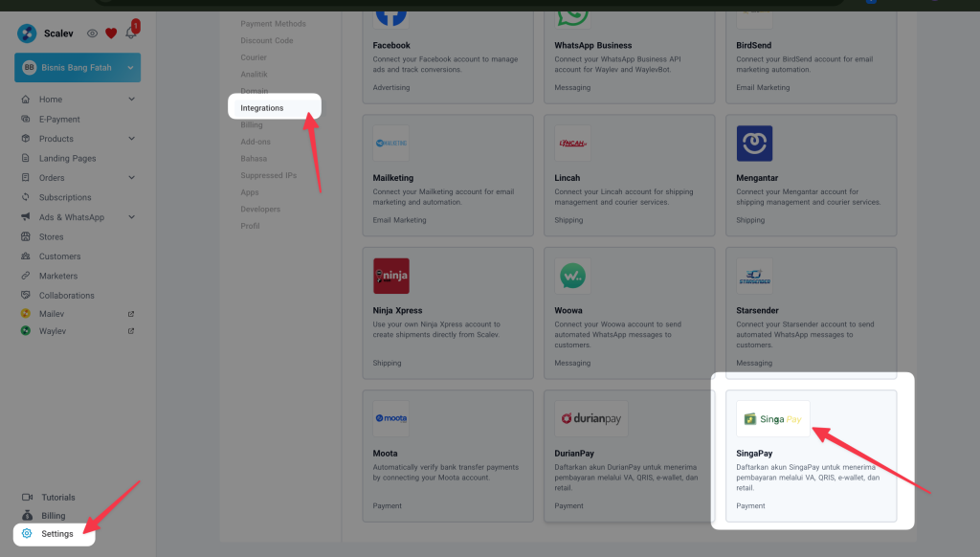This screenshot has width=980, height=557.
Task: Select Profil settings tab
Action: 250,226
